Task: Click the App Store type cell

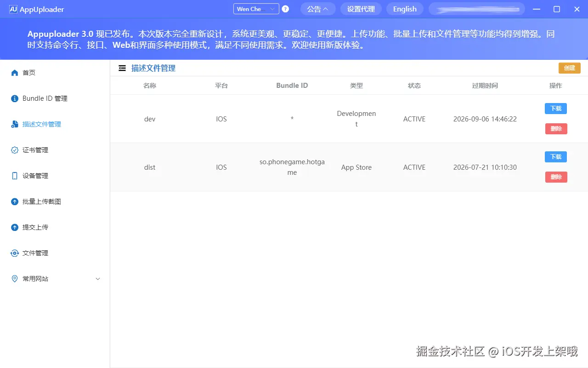Action: 356,167
